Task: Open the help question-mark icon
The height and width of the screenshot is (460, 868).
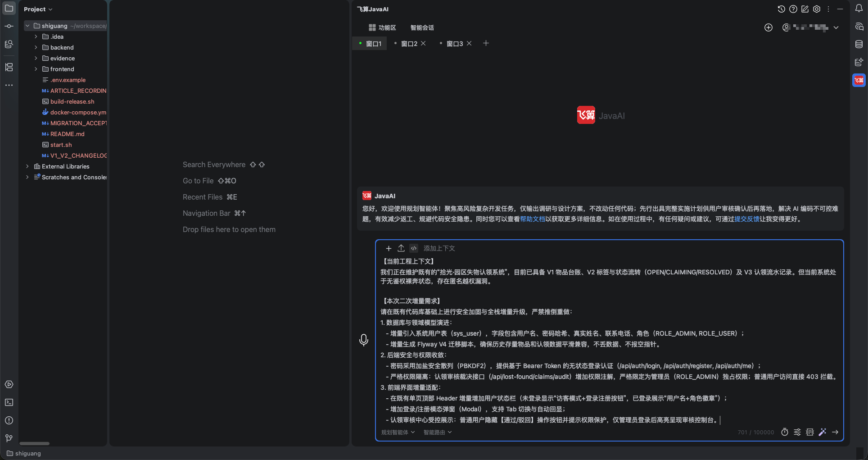Action: click(793, 9)
